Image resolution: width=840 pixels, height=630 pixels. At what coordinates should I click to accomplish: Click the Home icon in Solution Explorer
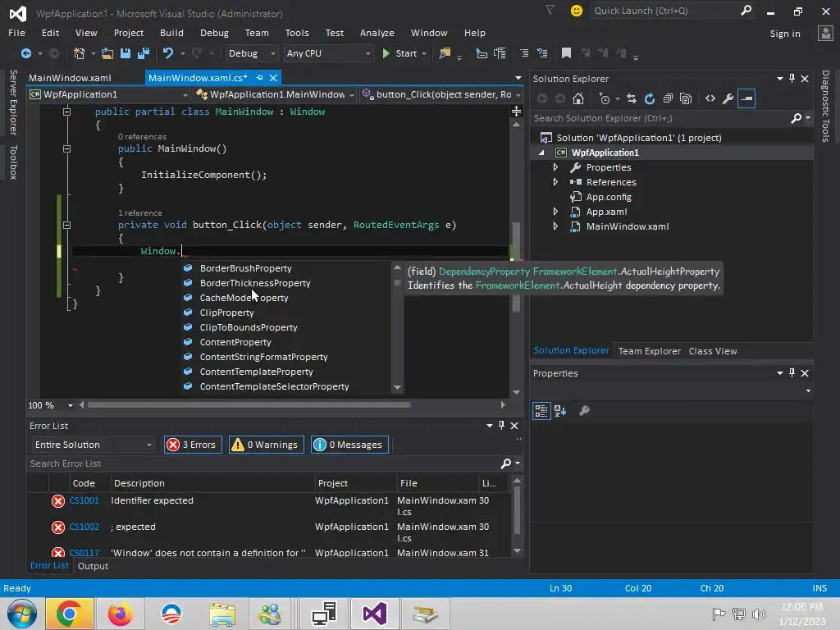point(578,98)
